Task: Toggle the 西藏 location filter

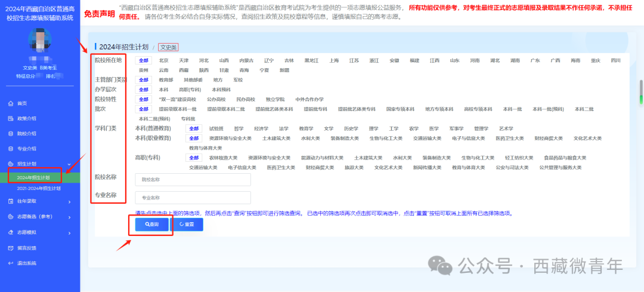Action: pos(184,70)
